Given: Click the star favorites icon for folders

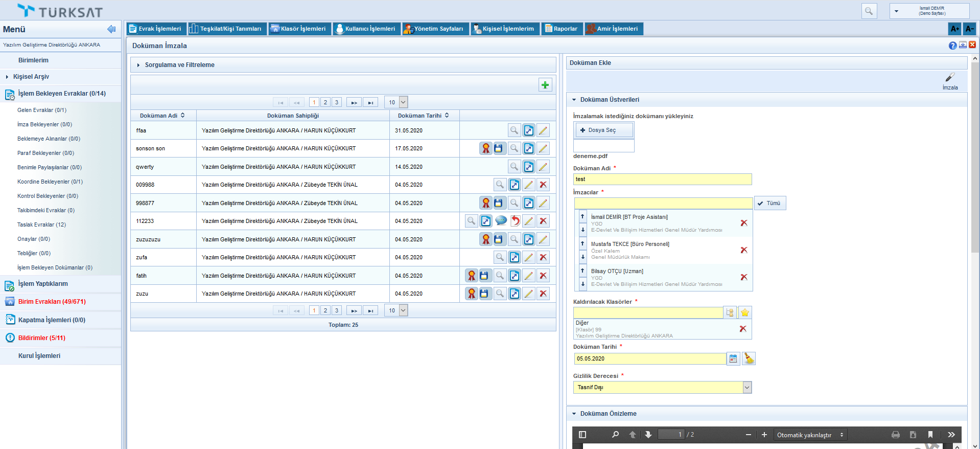Looking at the screenshot, I should click(744, 312).
